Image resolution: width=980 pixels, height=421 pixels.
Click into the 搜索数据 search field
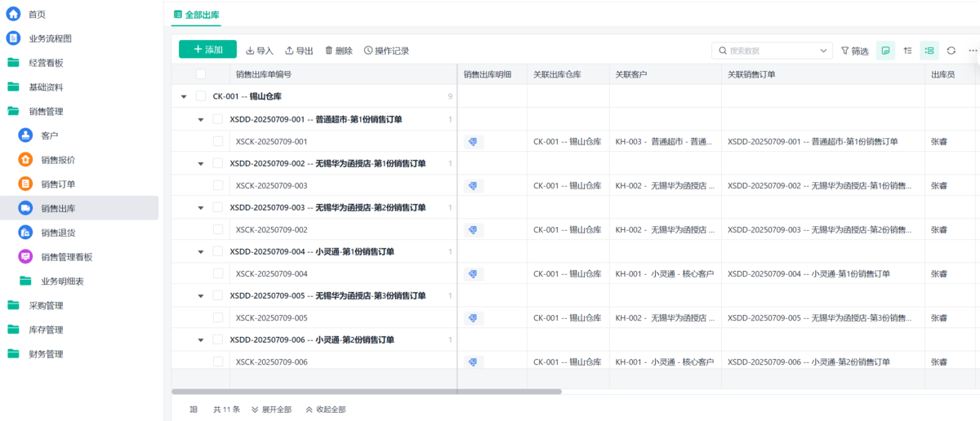(x=768, y=51)
